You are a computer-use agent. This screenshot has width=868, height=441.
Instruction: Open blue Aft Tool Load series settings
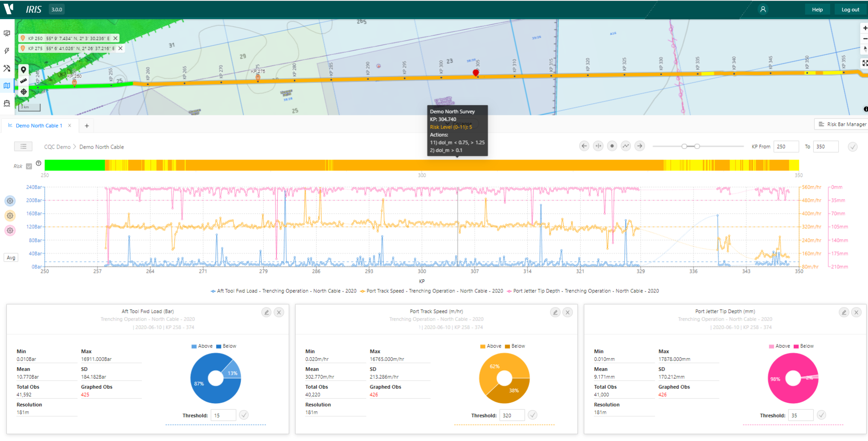click(10, 201)
